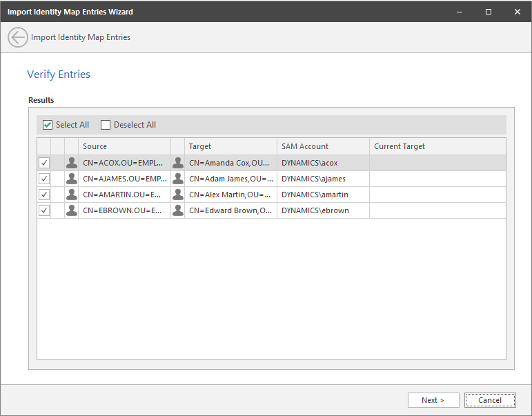Uncheck the EBROWN row checkbox
The image size is (532, 416).
44,210
